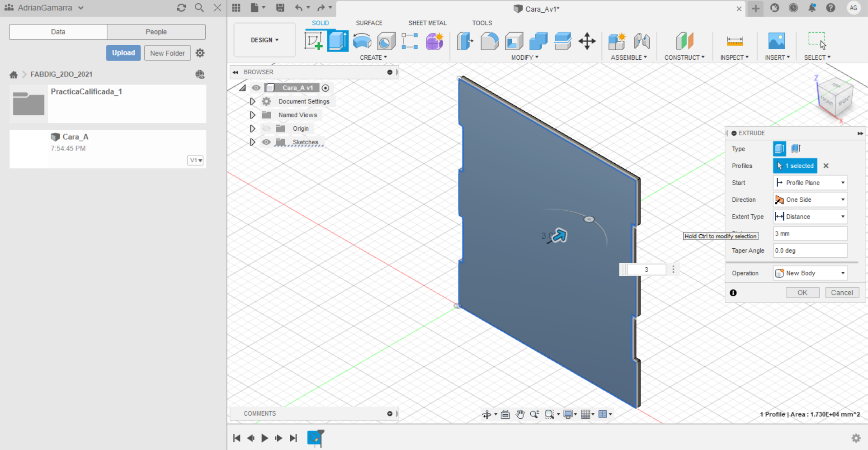Click the New Folder button
The width and height of the screenshot is (868, 450).
coord(167,53)
